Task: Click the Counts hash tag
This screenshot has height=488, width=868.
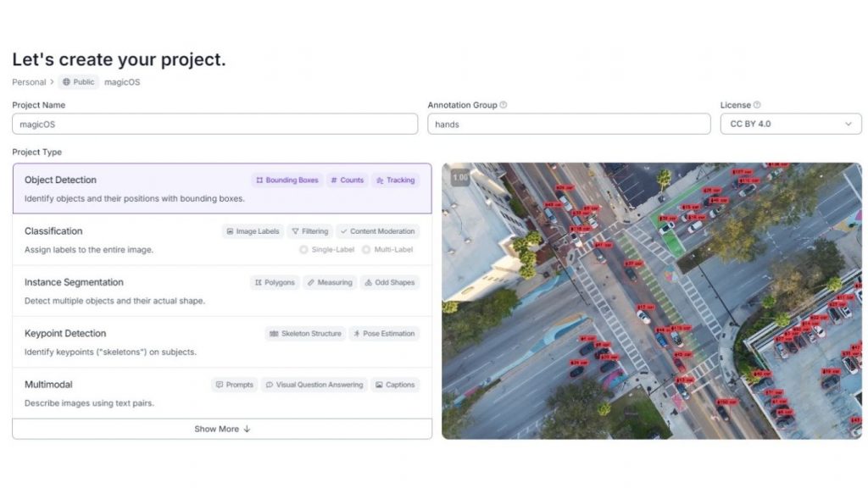Action: [x=347, y=180]
